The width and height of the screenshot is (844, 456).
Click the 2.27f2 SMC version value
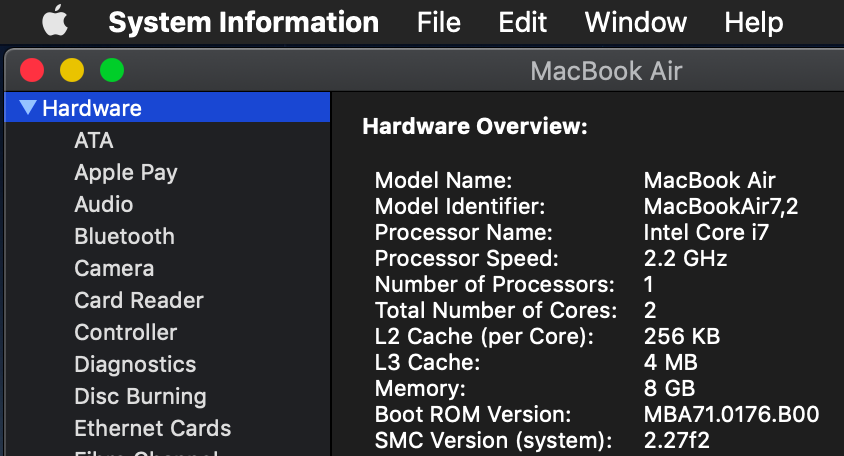click(x=677, y=440)
